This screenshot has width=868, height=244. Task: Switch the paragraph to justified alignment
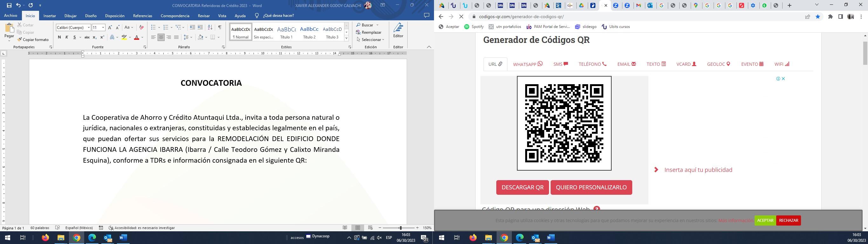[x=176, y=37]
